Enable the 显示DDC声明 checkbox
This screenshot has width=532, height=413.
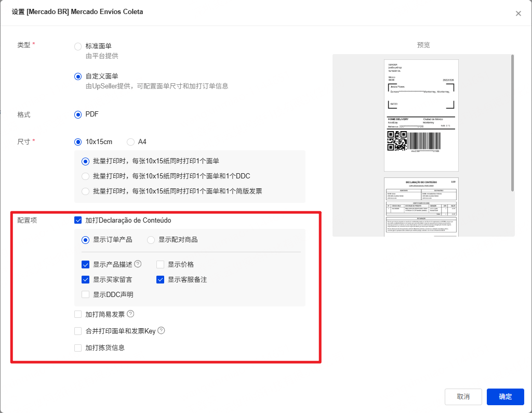[86, 295]
